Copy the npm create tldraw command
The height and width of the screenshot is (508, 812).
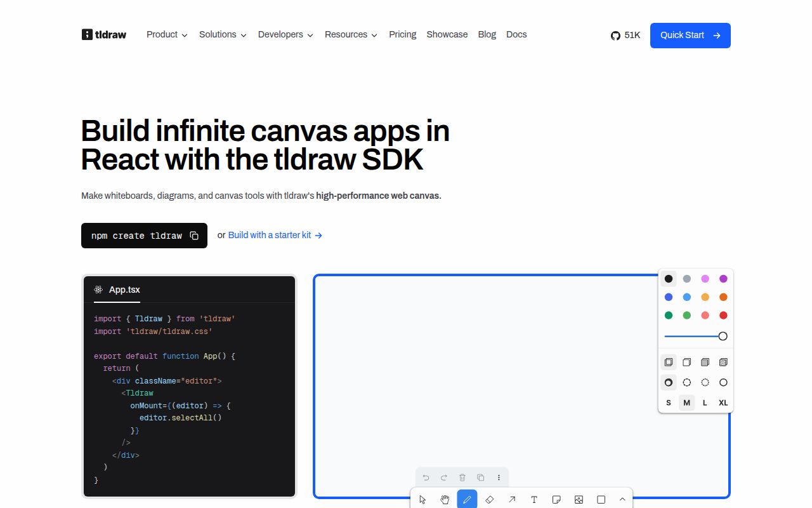pyautogui.click(x=195, y=236)
